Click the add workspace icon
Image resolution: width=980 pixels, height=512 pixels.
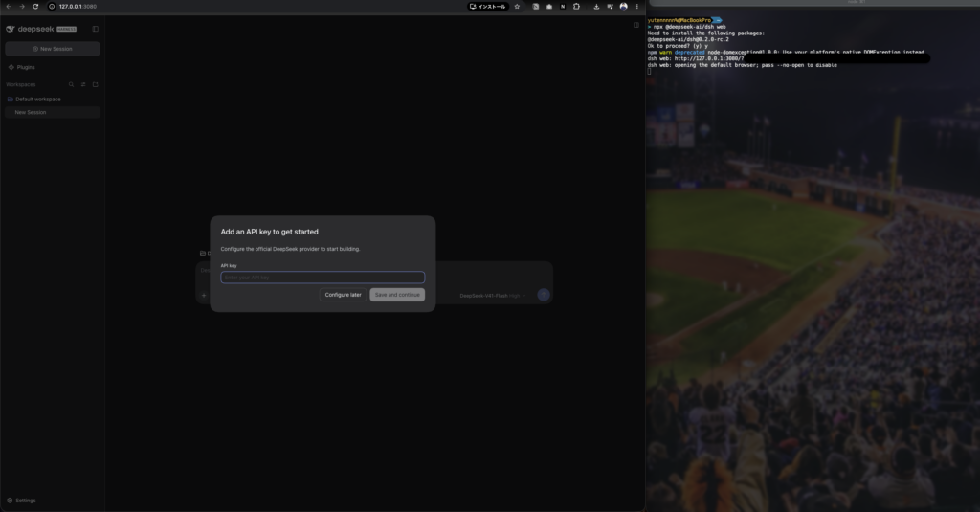95,84
